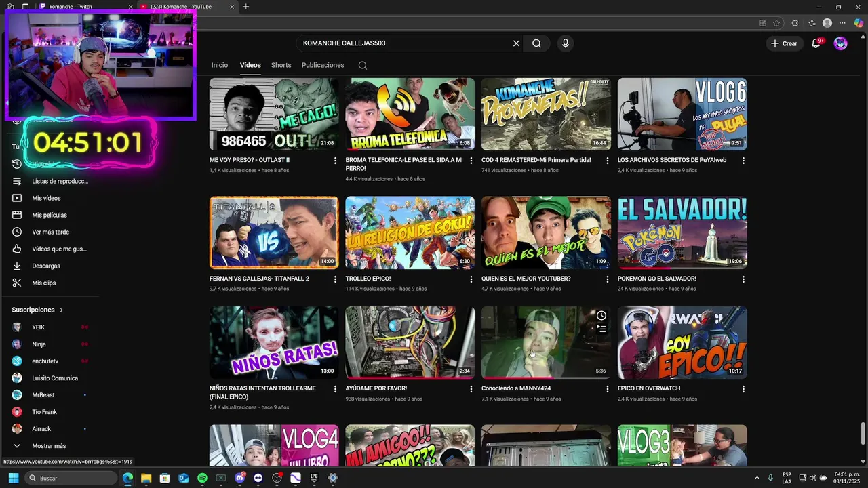Open options menu for BROMA TELEFONICA video
868x488 pixels.
471,161
